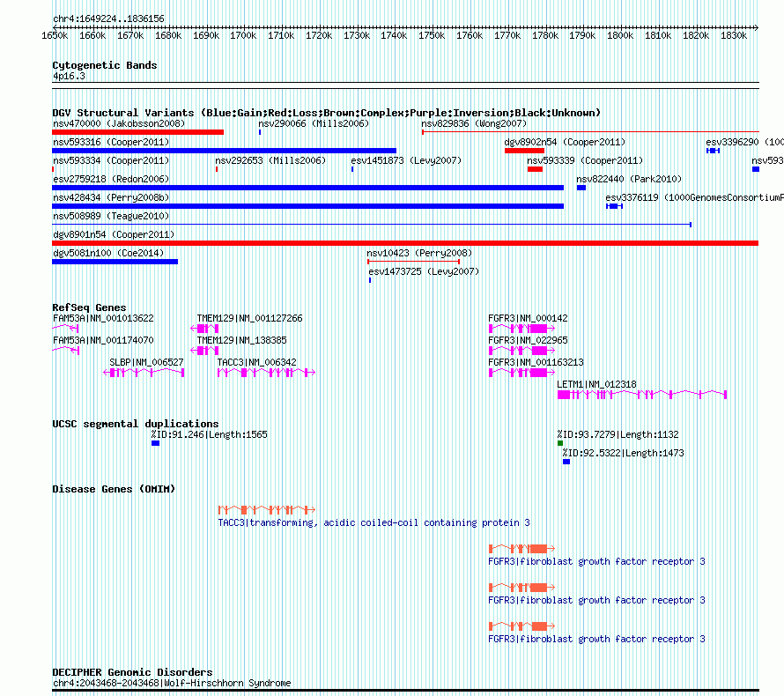Click the Disease Genes (OMIM) track title
This screenshot has width=784, height=696.
[x=114, y=489]
